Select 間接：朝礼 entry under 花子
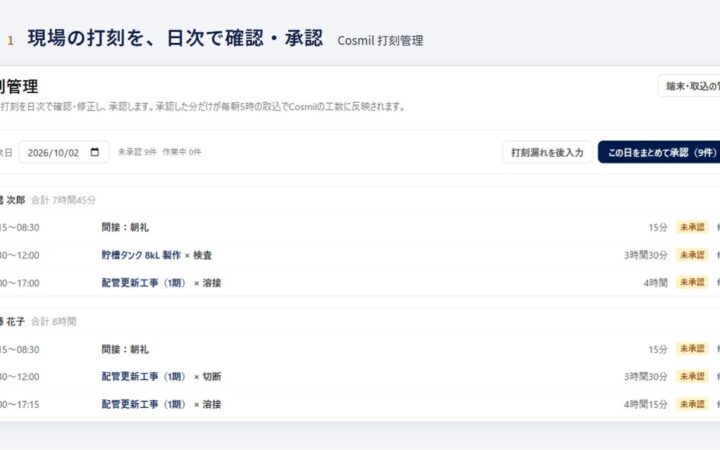This screenshot has height=450, width=720. coord(125,349)
